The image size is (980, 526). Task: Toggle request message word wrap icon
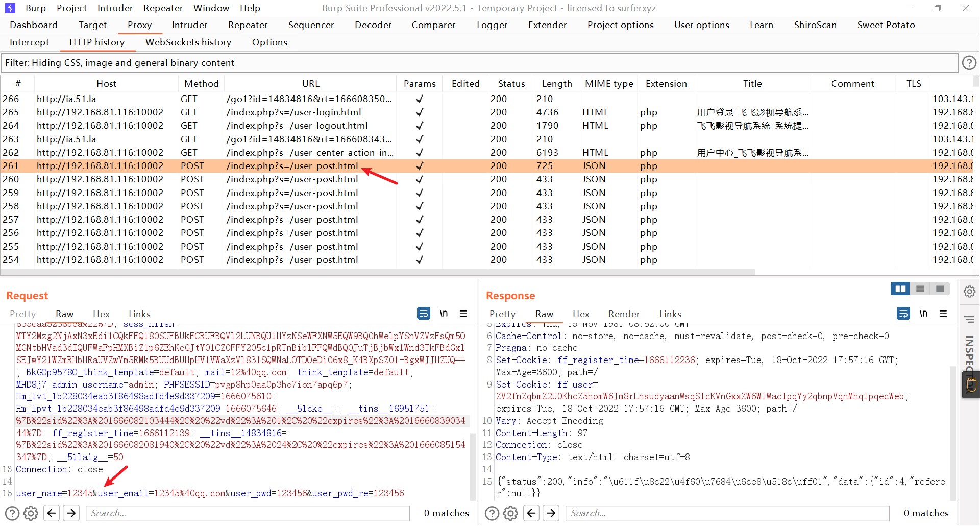(424, 314)
